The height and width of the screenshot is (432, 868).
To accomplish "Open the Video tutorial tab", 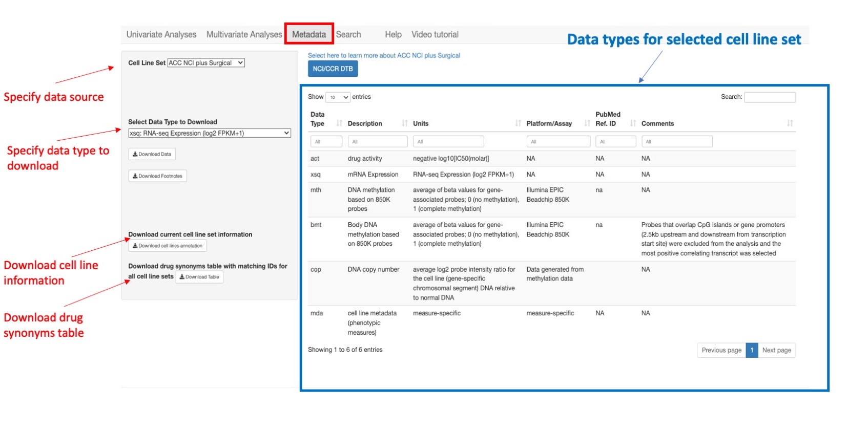I will pyautogui.click(x=435, y=35).
